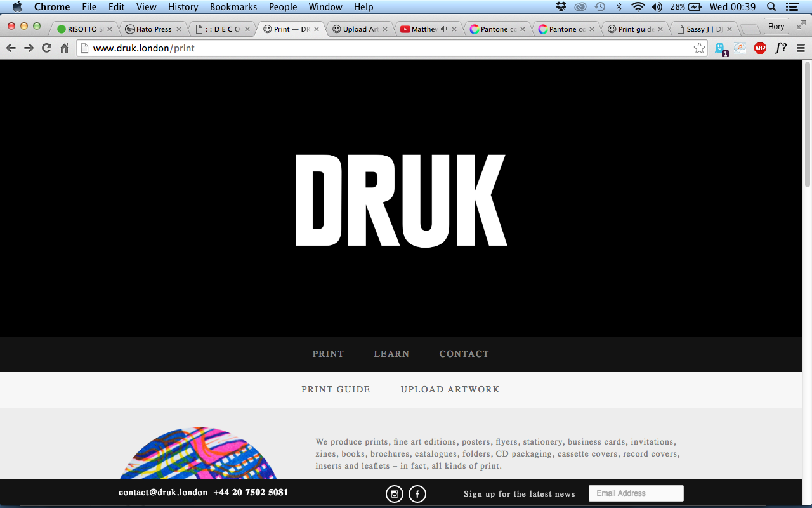Click the colorful circular print image

point(199,453)
